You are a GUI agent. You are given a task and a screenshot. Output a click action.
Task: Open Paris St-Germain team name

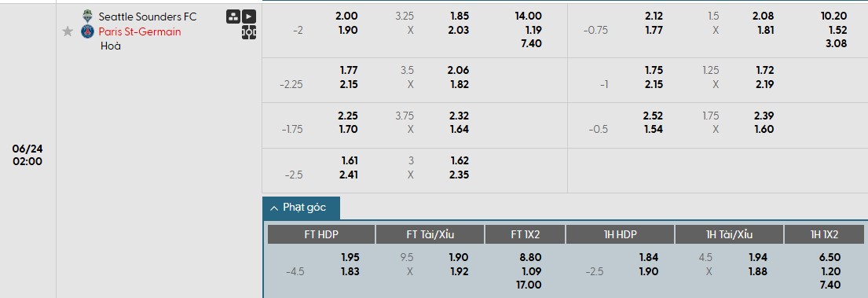point(140,31)
